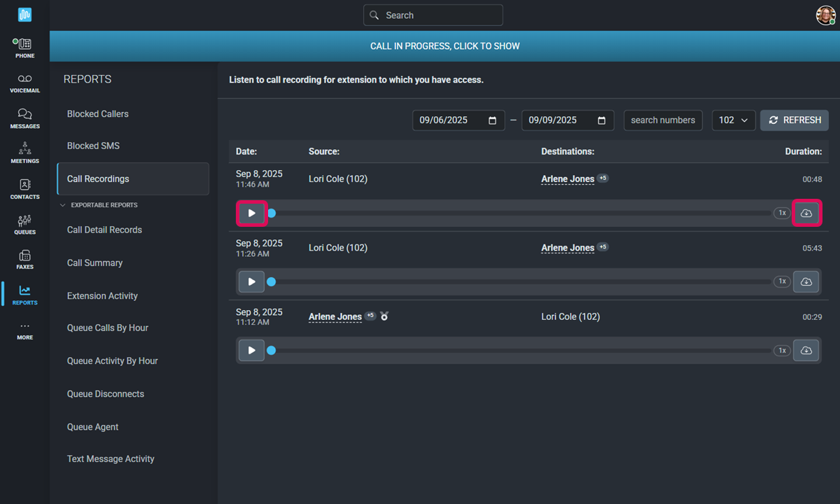Open the Voicemail icon in sidebar
Image resolution: width=840 pixels, height=504 pixels.
[24, 83]
